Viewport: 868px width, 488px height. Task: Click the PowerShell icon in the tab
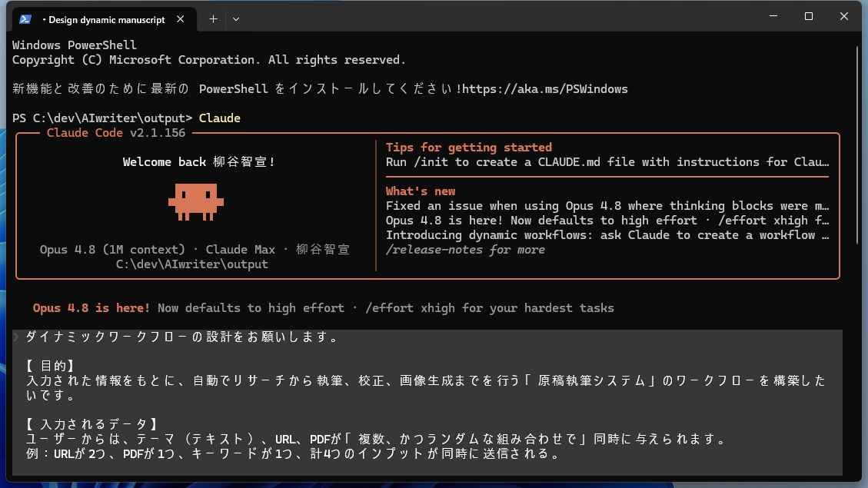tap(25, 19)
